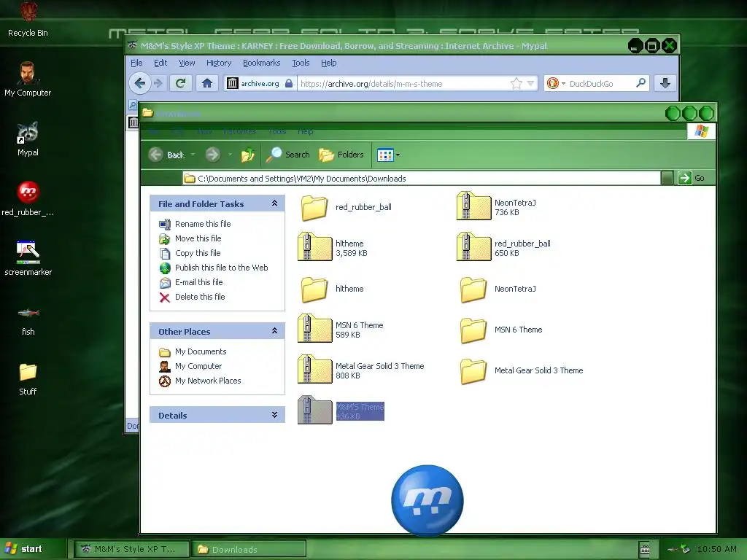Collapse the Other Places panel
747x560 pixels.
tap(274, 331)
